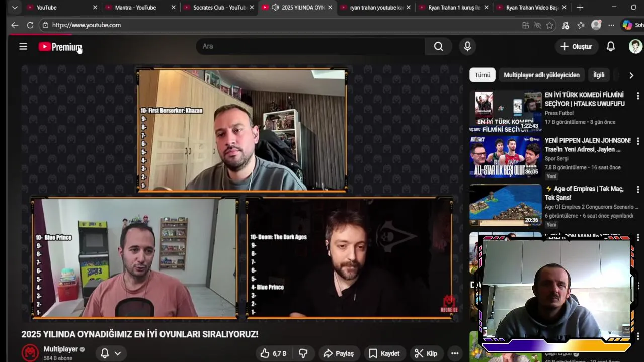Open the All-Star İlk Beşi thumbnail
Viewport: 644px width, 362px height.
click(506, 157)
